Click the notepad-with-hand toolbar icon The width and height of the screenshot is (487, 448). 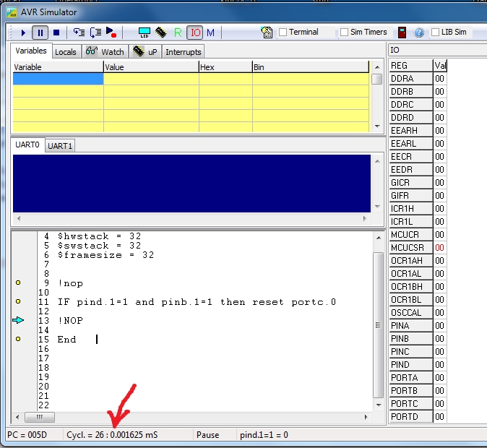(267, 33)
